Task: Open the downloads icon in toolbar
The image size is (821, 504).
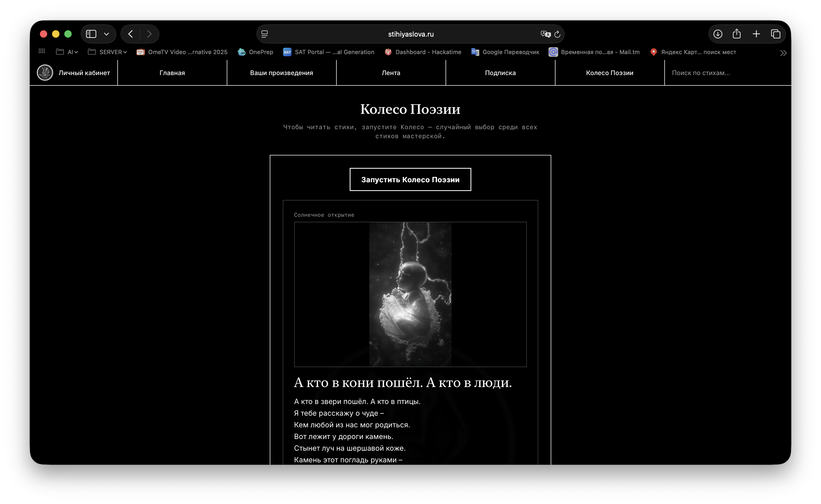Action: tap(718, 34)
